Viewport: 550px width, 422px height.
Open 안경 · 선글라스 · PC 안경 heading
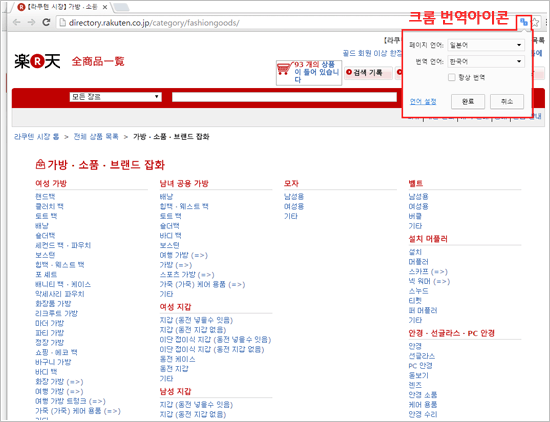pos(451,333)
